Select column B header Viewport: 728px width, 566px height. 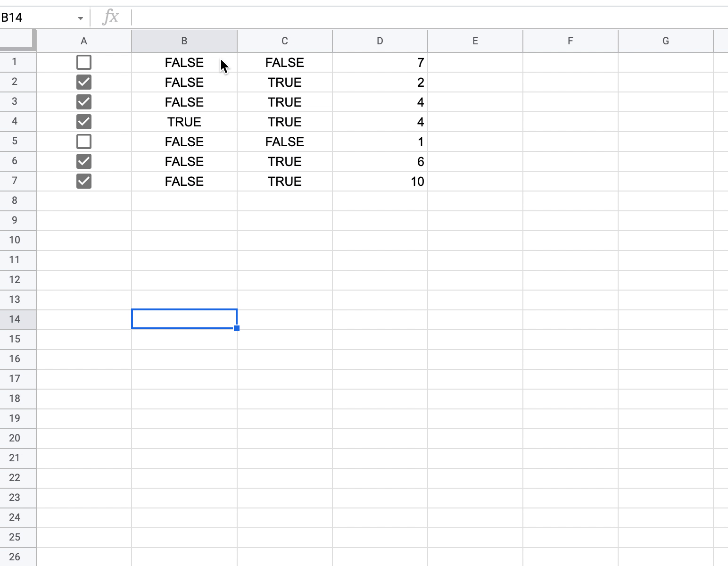click(184, 41)
